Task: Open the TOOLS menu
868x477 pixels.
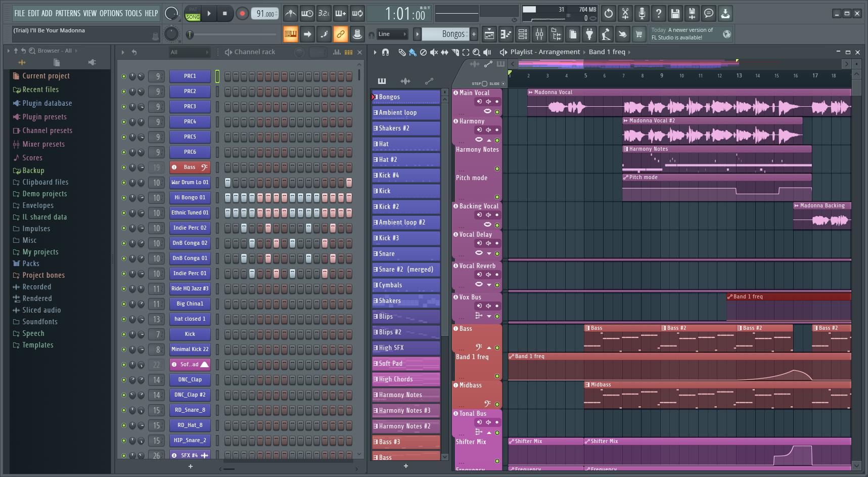Action: click(x=133, y=13)
